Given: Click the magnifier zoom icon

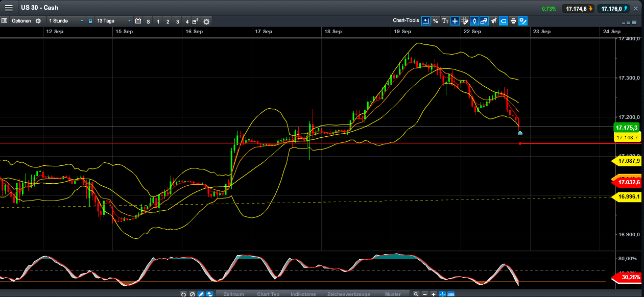Looking at the screenshot, I should (416, 294).
